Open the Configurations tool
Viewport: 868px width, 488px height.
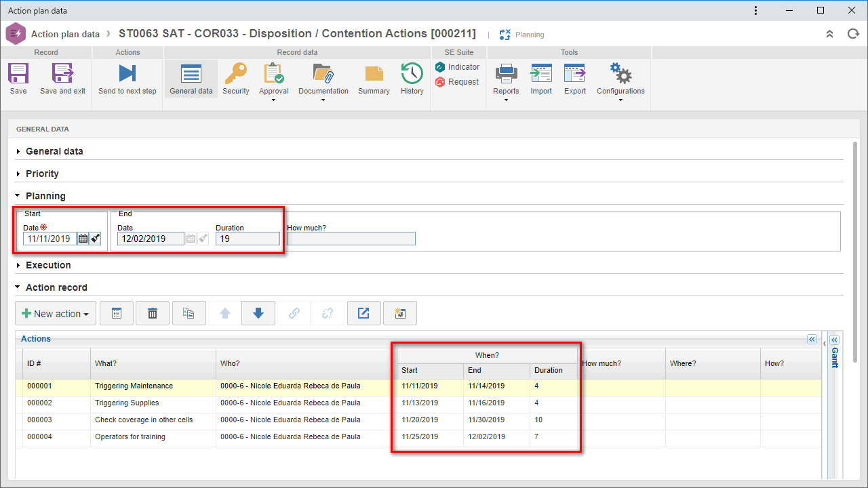[620, 79]
